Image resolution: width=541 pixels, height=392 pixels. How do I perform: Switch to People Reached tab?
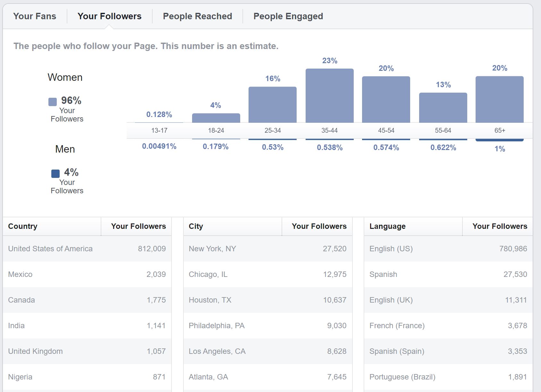click(x=197, y=16)
